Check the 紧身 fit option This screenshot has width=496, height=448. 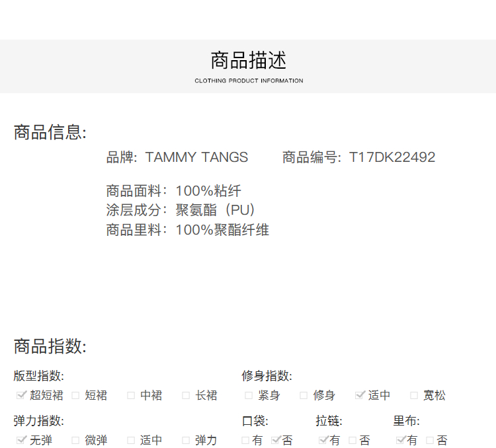(249, 395)
